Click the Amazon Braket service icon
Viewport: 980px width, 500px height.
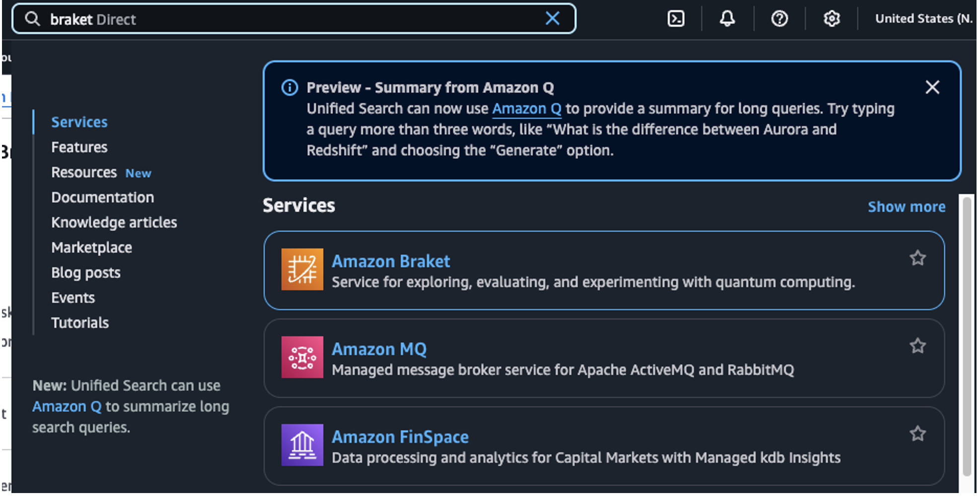(302, 269)
